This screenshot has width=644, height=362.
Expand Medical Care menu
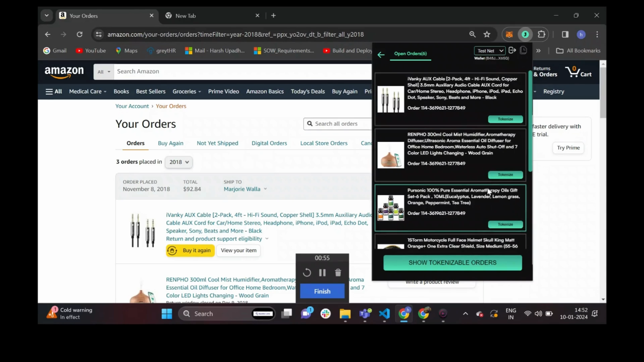point(88,92)
